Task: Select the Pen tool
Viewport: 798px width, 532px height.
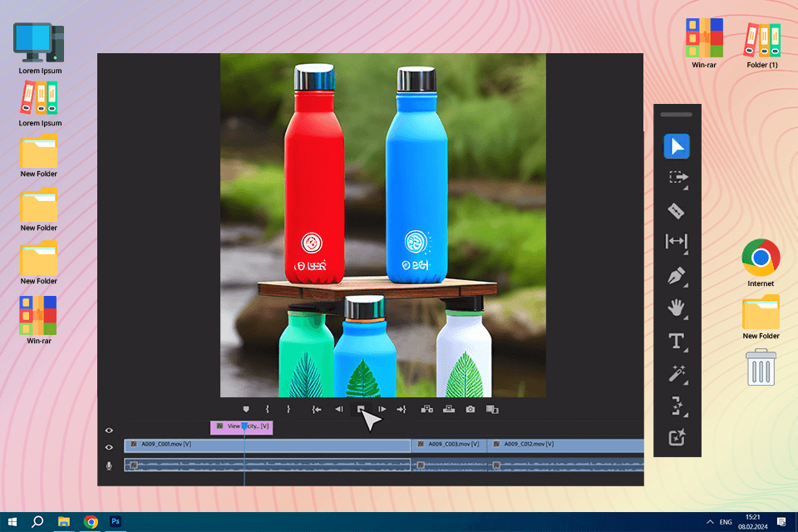Action: click(x=677, y=276)
